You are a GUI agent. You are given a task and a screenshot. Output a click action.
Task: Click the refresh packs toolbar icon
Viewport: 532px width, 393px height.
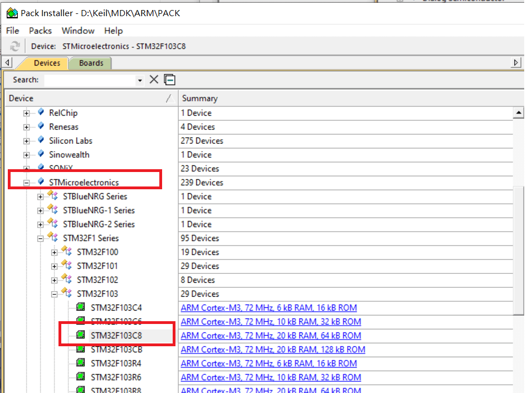(x=14, y=46)
